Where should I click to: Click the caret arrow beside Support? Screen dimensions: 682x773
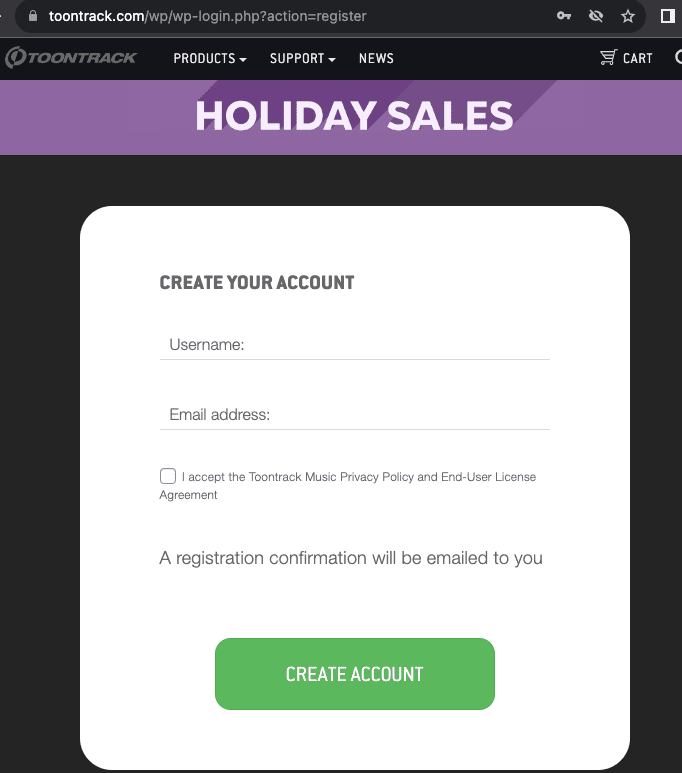pyautogui.click(x=332, y=60)
